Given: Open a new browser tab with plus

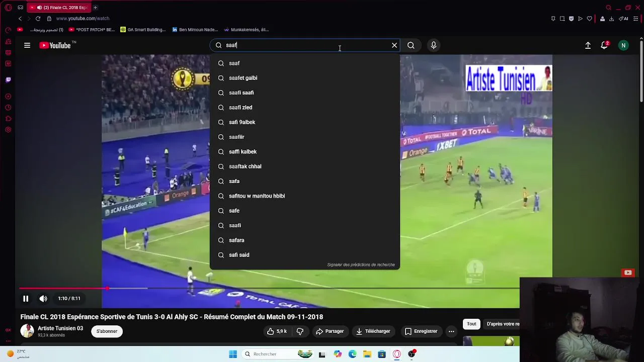Looking at the screenshot, I should [95, 8].
